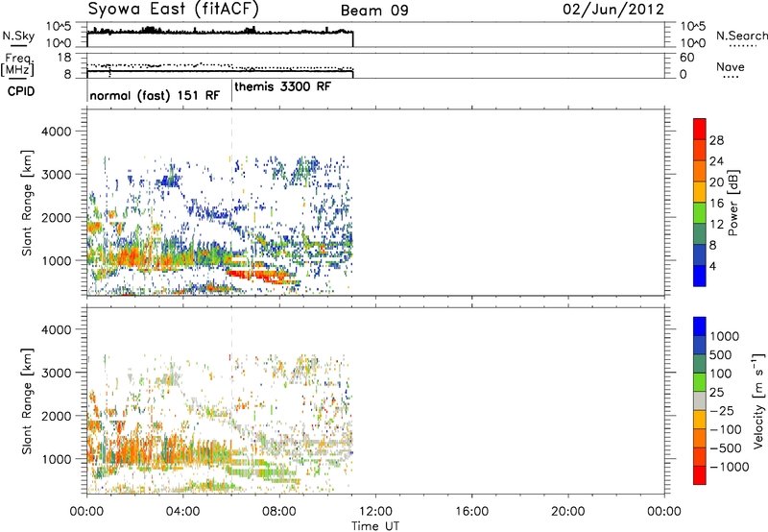
Task: Click the 'Time UT' axis title
Action: point(375,525)
